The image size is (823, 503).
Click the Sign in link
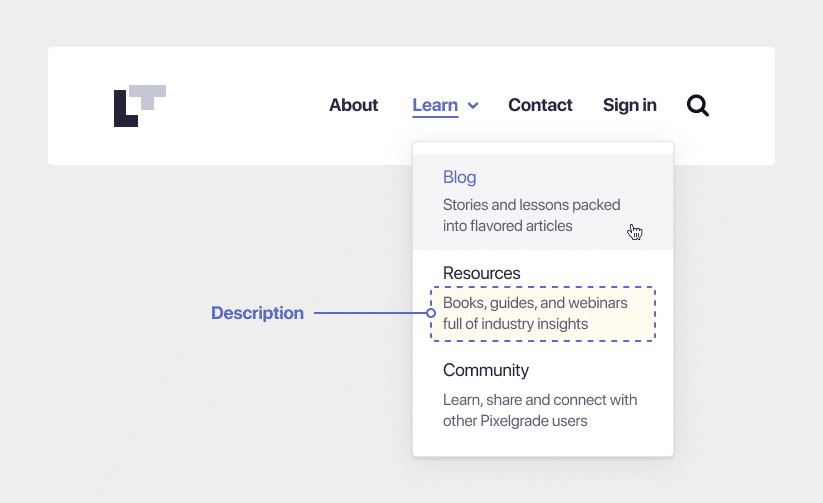[x=629, y=105]
